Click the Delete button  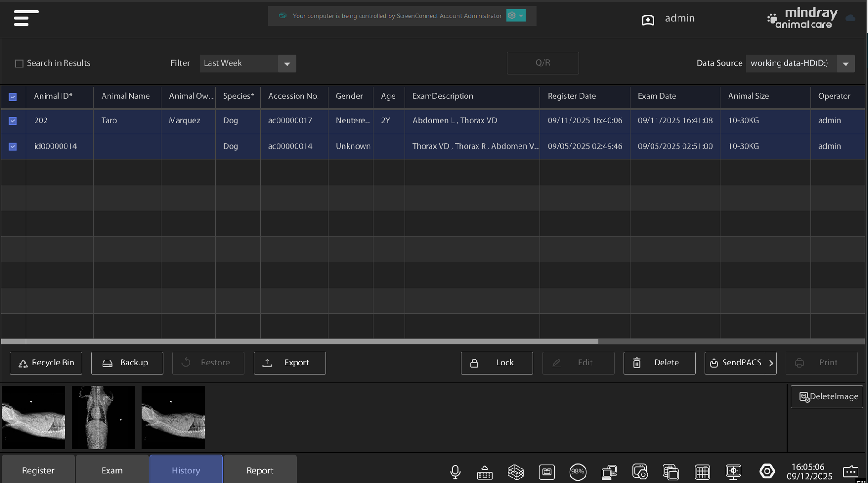[659, 363]
